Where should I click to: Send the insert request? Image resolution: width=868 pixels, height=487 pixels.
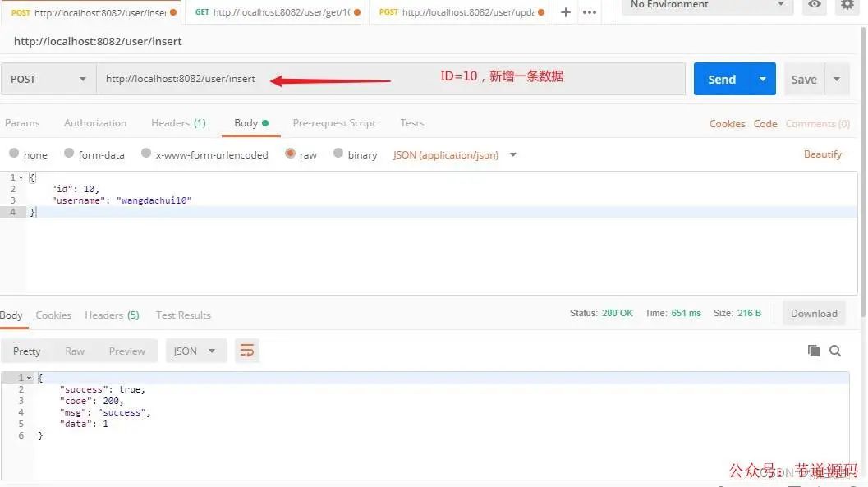(722, 79)
